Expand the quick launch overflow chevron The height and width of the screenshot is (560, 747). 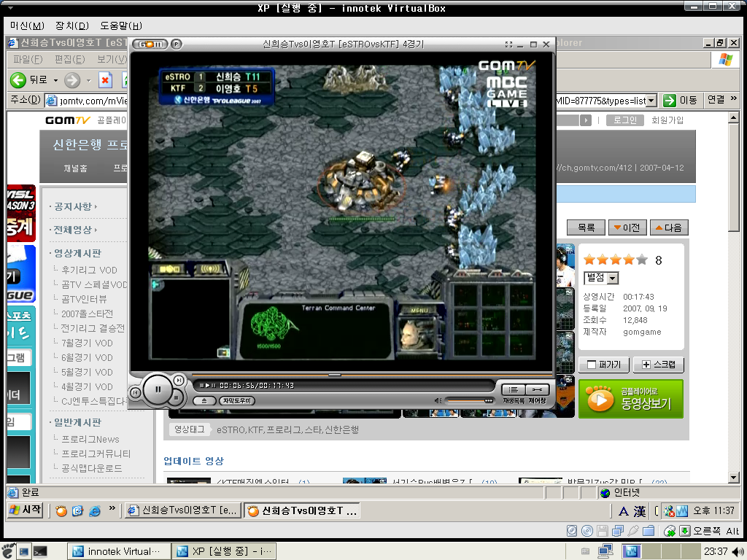(112, 508)
